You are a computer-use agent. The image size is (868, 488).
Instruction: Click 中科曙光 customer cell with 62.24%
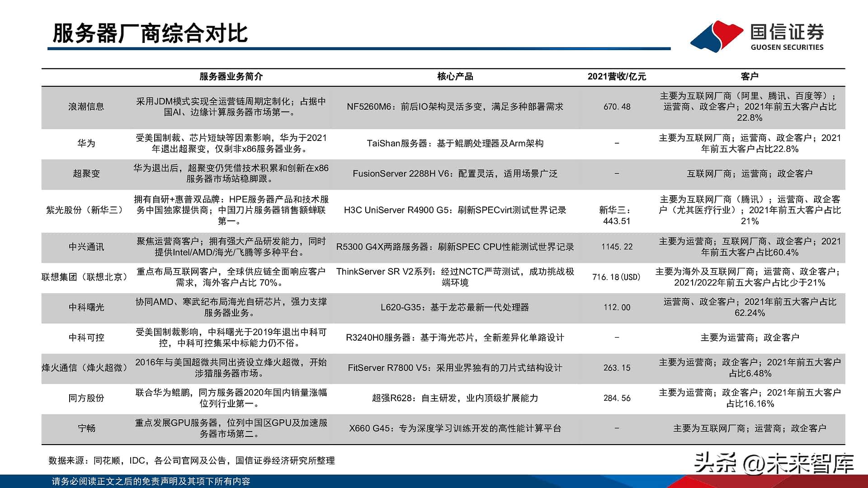click(750, 307)
